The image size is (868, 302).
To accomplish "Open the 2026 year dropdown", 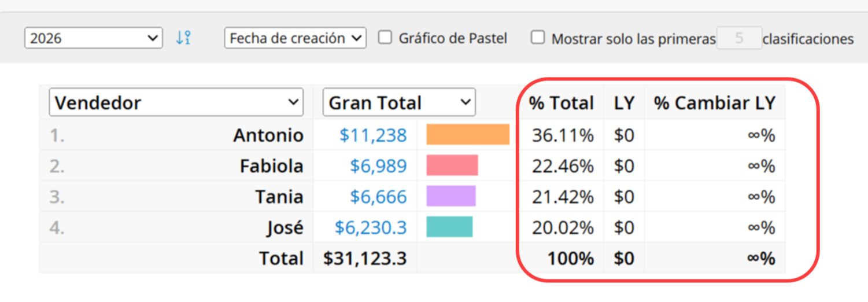I will 93,38.
